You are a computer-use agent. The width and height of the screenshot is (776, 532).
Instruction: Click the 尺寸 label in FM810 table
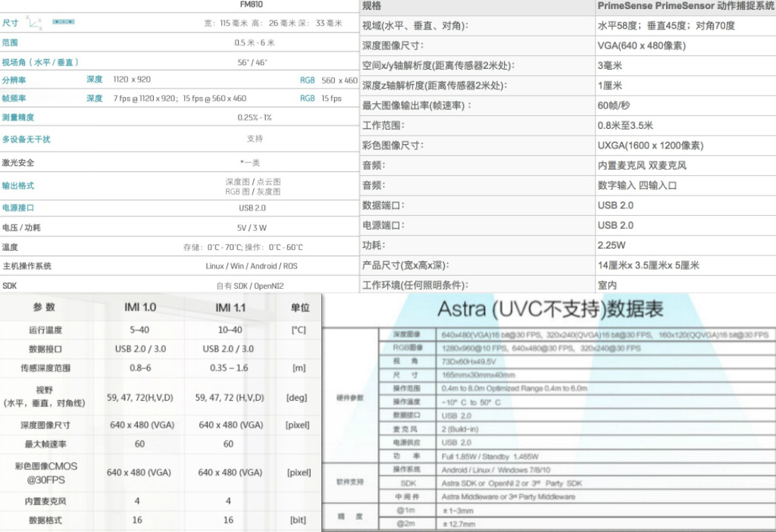[x=11, y=23]
